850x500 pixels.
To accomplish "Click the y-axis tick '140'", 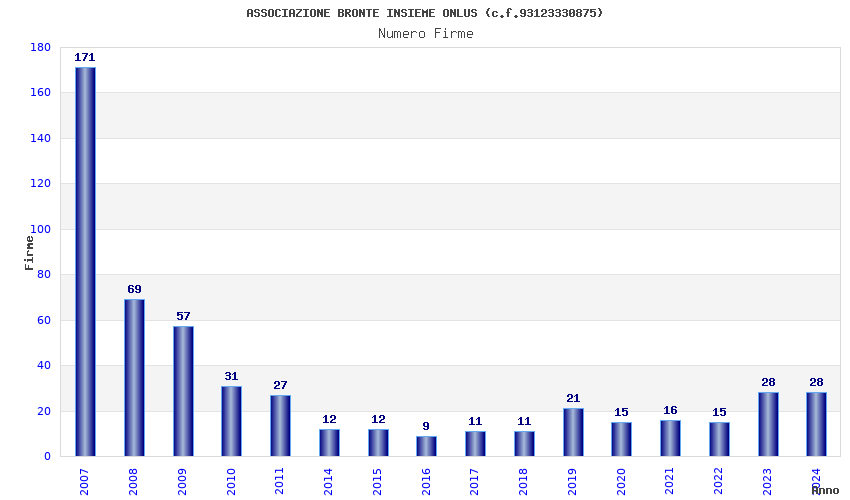I will 41,138.
